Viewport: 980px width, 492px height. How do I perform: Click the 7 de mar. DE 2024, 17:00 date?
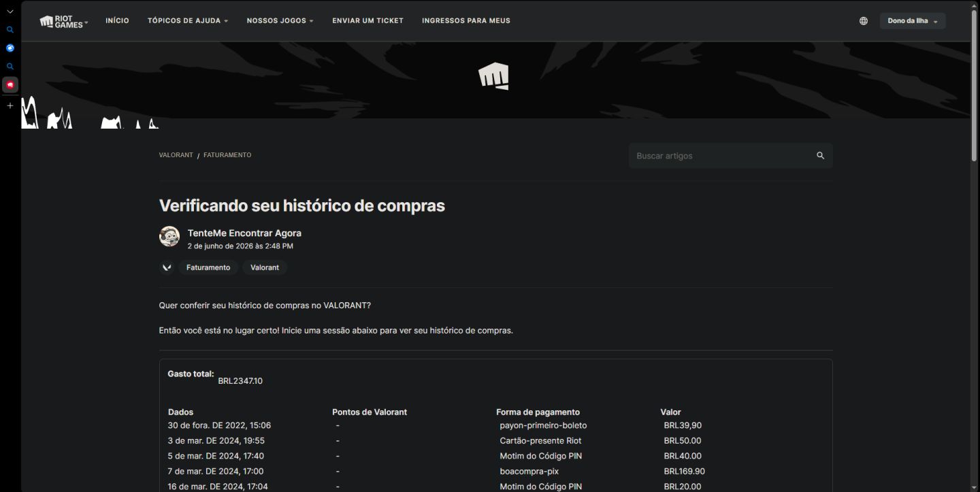(x=216, y=471)
